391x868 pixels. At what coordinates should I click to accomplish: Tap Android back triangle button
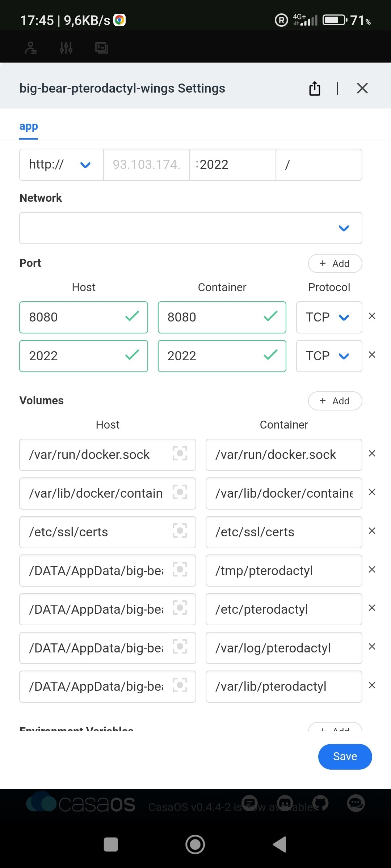[x=279, y=844]
